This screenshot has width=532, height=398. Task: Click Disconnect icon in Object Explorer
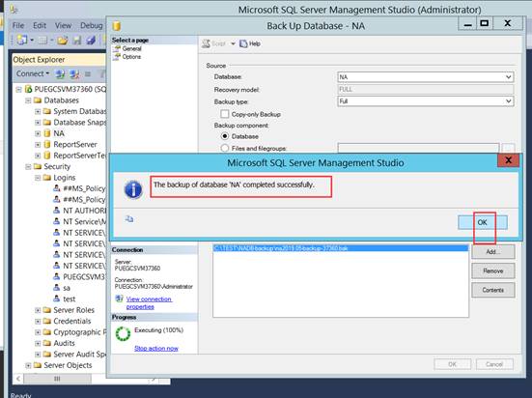[74, 73]
